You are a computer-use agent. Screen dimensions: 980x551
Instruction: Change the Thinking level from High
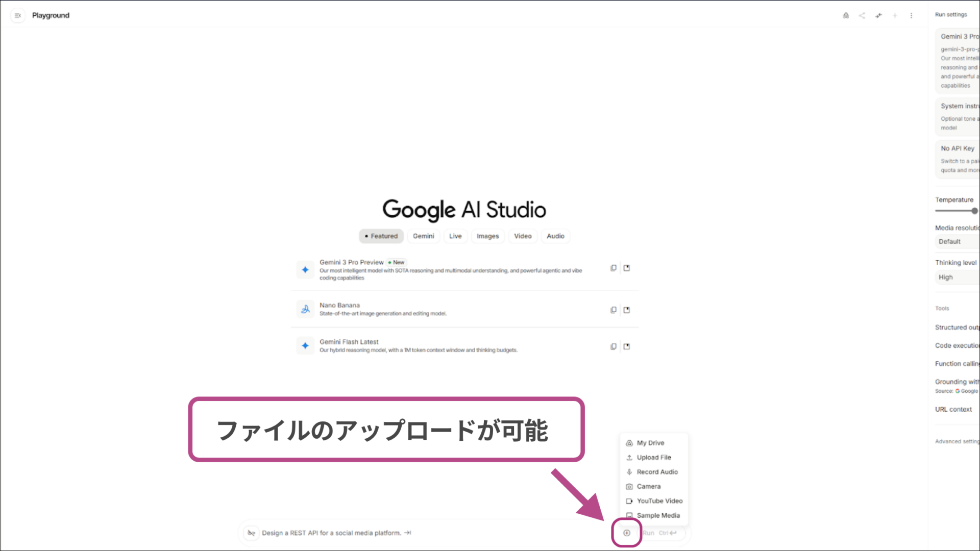956,277
